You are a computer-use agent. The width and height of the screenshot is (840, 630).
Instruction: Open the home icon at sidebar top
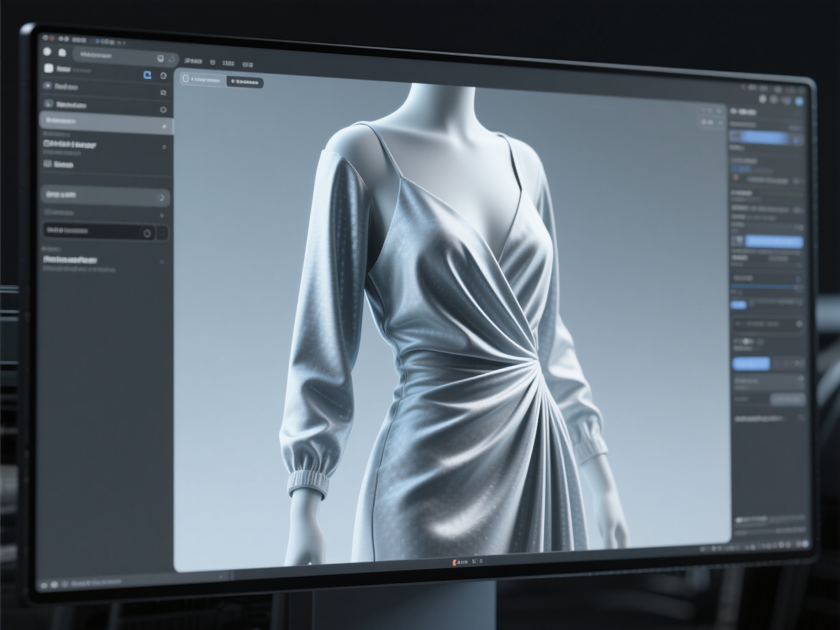63,52
